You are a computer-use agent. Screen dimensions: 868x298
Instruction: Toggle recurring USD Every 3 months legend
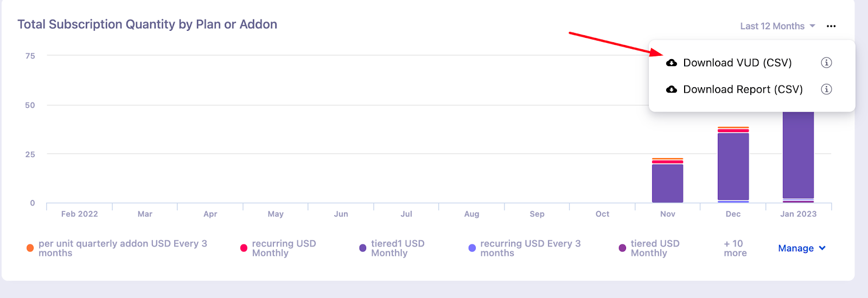530,248
